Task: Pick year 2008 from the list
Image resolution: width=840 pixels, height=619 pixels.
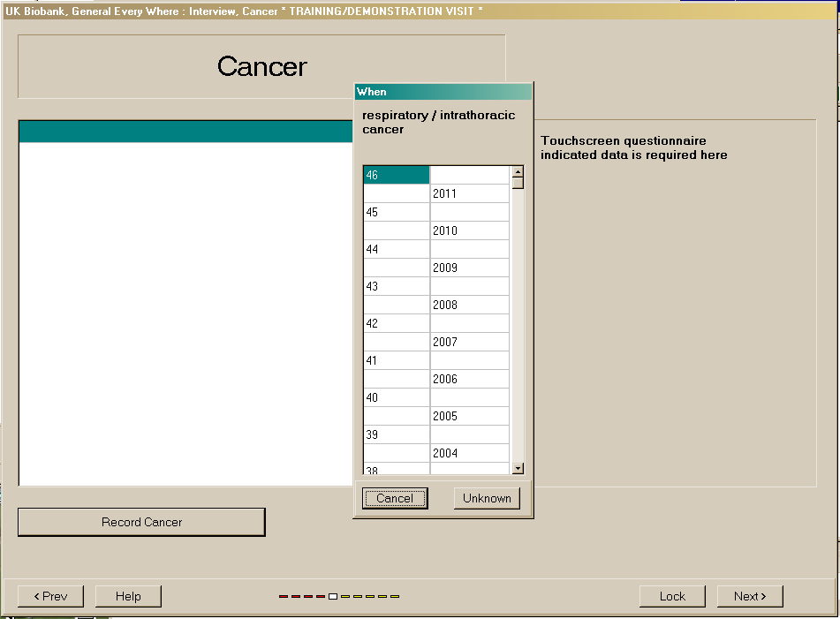Action: click(469, 305)
